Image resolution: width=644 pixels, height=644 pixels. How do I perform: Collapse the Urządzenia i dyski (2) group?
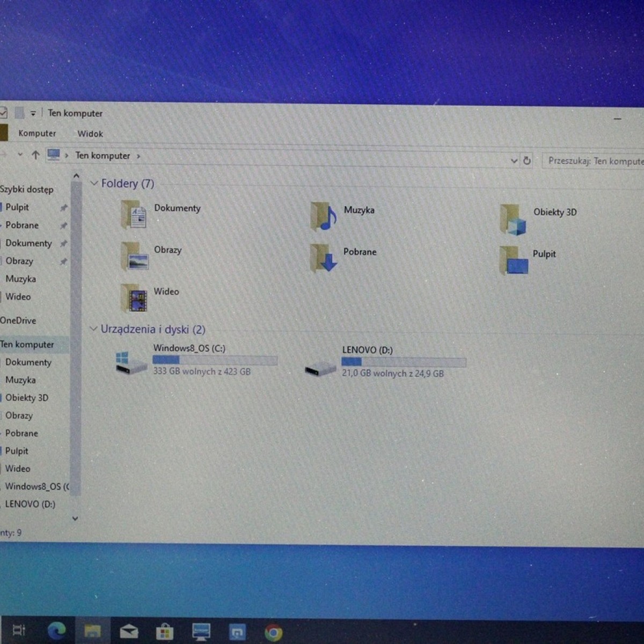click(x=94, y=328)
